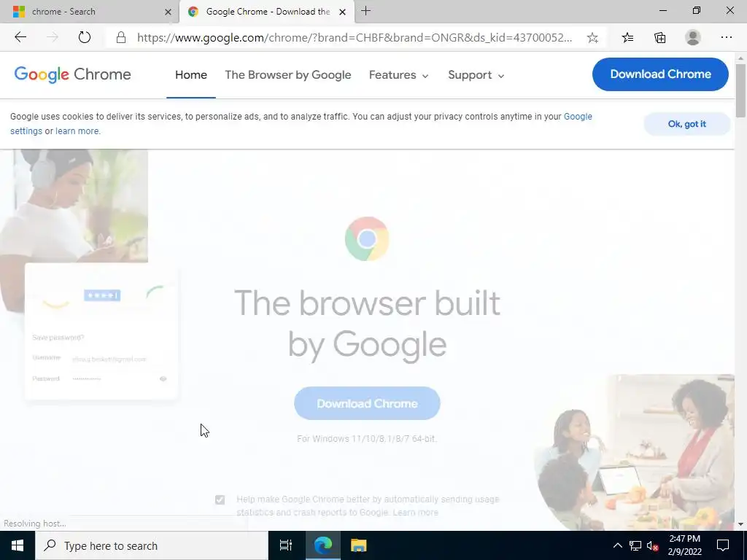The width and height of the screenshot is (747, 560).
Task: Click the greyed-out forward arrow
Action: click(x=53, y=38)
